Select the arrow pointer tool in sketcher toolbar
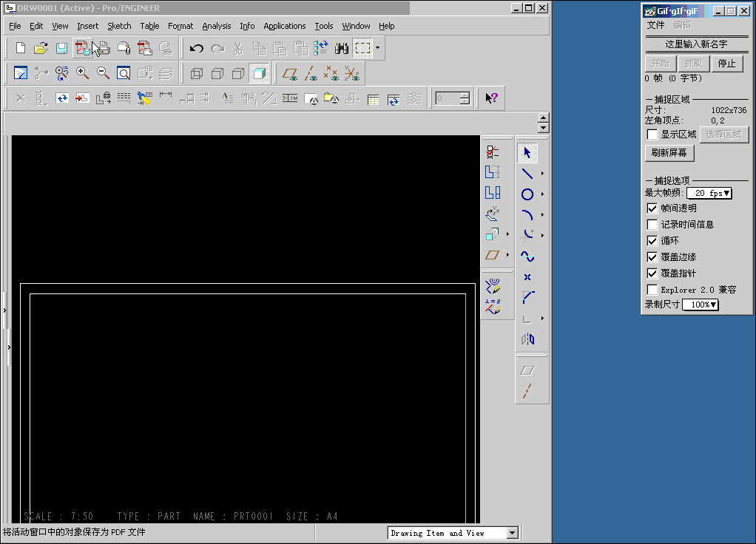This screenshot has height=544, width=756. (527, 153)
